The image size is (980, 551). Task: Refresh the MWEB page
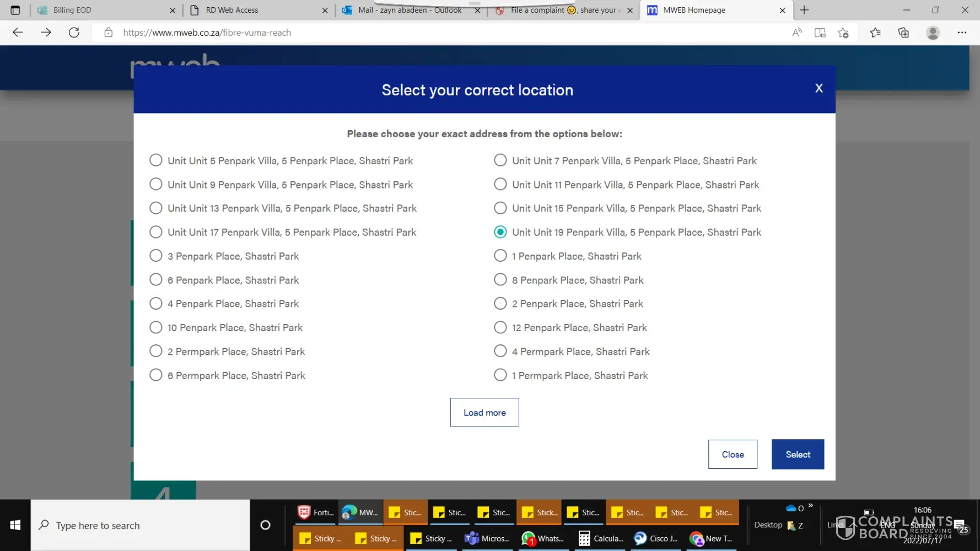pyautogui.click(x=74, y=33)
